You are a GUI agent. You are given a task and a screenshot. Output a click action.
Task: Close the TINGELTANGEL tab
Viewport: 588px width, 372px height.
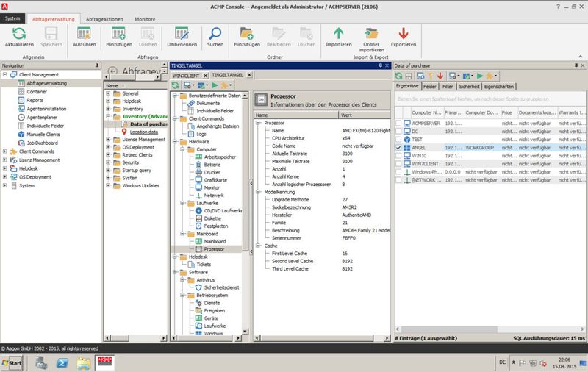click(x=249, y=75)
